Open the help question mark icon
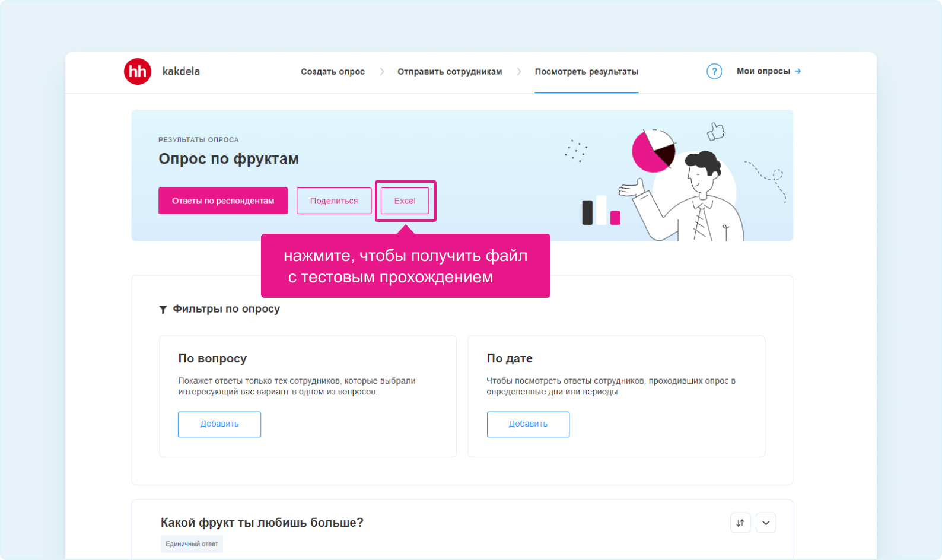Image resolution: width=942 pixels, height=560 pixels. (714, 72)
